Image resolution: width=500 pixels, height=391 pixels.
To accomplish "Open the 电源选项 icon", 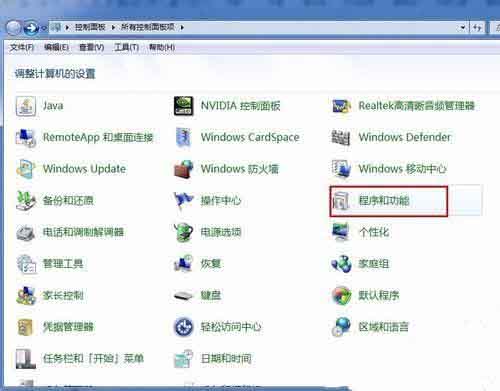I will click(x=183, y=232).
